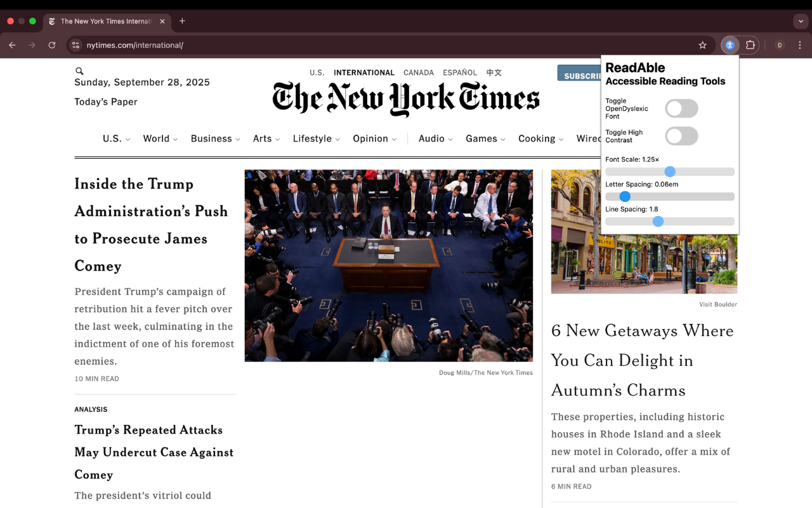Click the browser forward arrow
Image resolution: width=812 pixels, height=508 pixels.
[x=32, y=45]
